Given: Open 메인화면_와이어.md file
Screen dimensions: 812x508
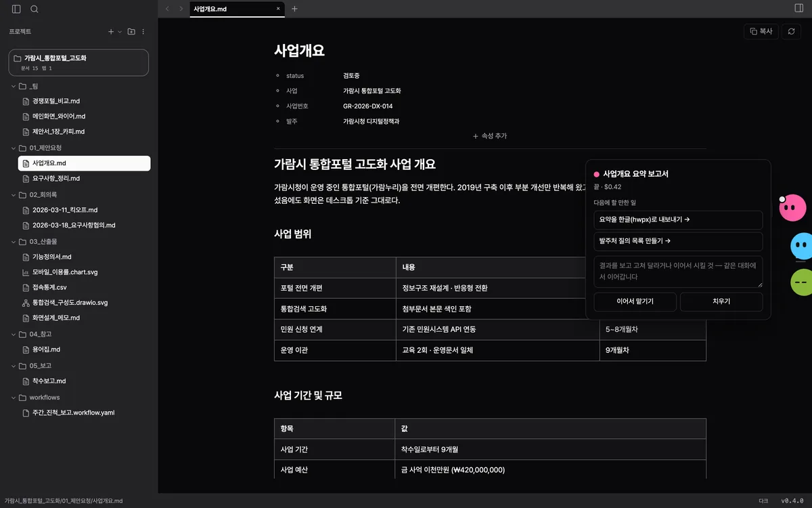Looking at the screenshot, I should (84, 117).
